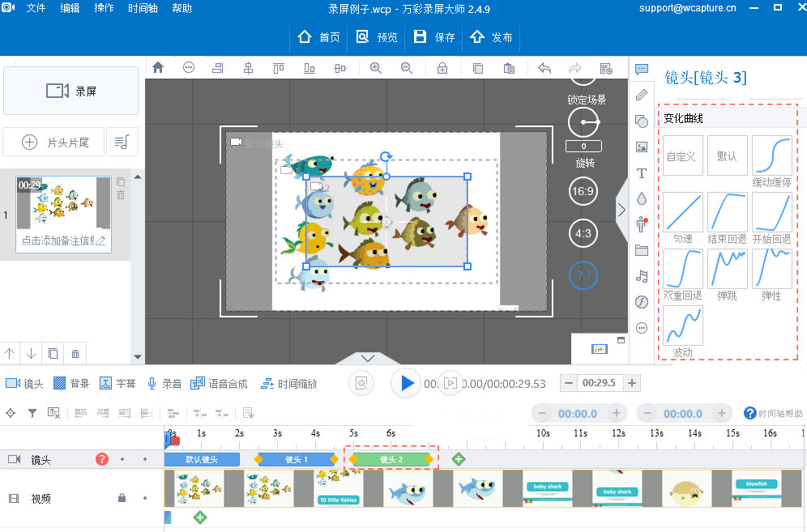Switch to 背景 background tab
Screen dimensions: 807x532
tap(71, 384)
